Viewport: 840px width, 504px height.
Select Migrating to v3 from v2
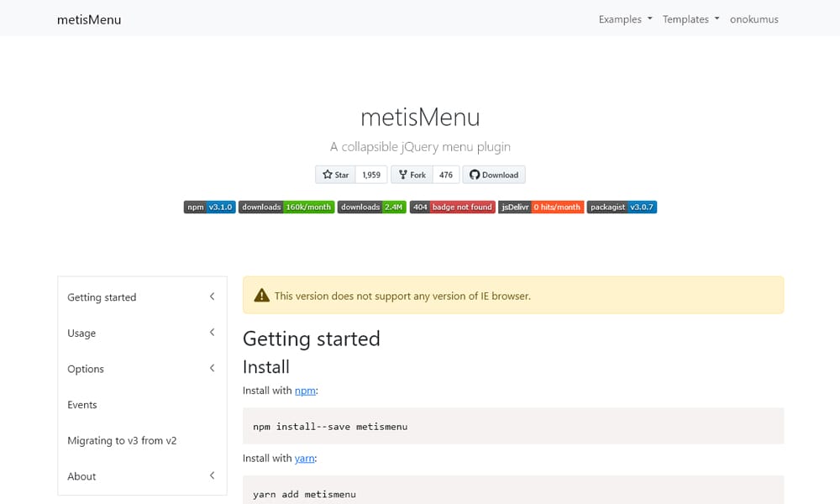pyautogui.click(x=142, y=440)
